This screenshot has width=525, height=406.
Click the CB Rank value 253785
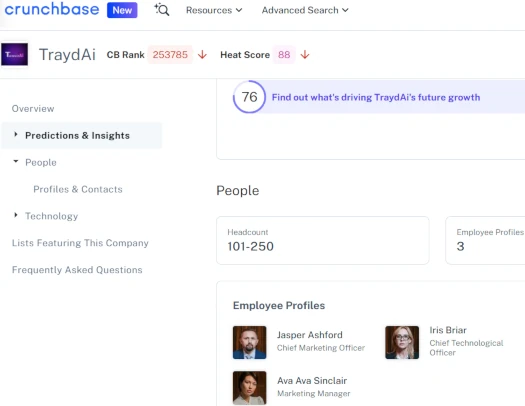tap(170, 55)
